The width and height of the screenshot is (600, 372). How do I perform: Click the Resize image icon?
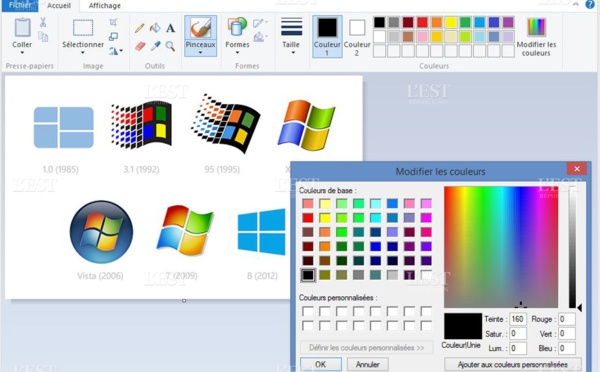(x=113, y=36)
